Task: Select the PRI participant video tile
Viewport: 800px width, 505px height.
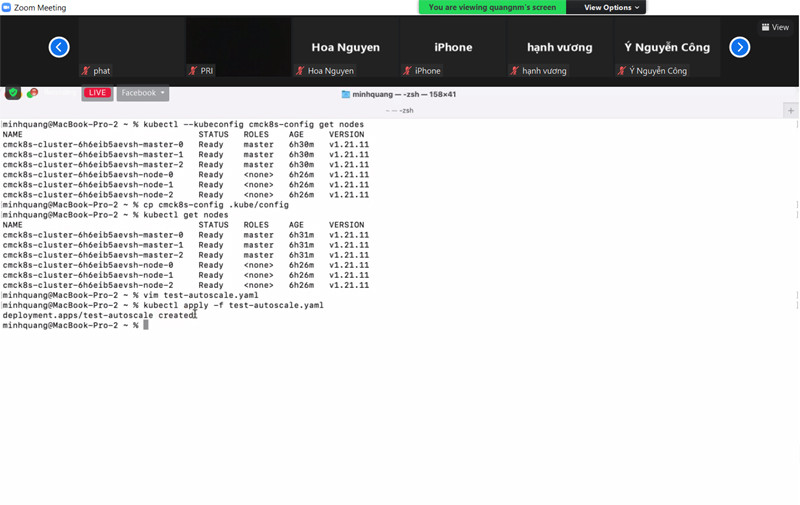Action: point(237,47)
